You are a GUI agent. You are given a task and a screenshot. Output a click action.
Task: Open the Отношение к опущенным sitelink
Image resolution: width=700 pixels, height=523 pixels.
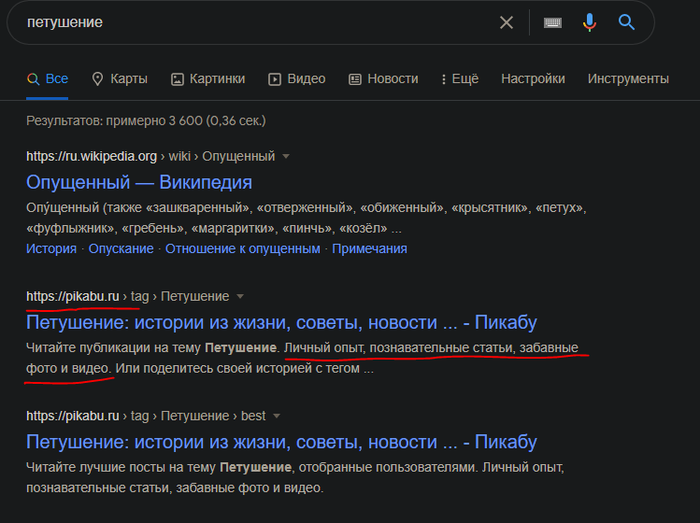pyautogui.click(x=243, y=249)
